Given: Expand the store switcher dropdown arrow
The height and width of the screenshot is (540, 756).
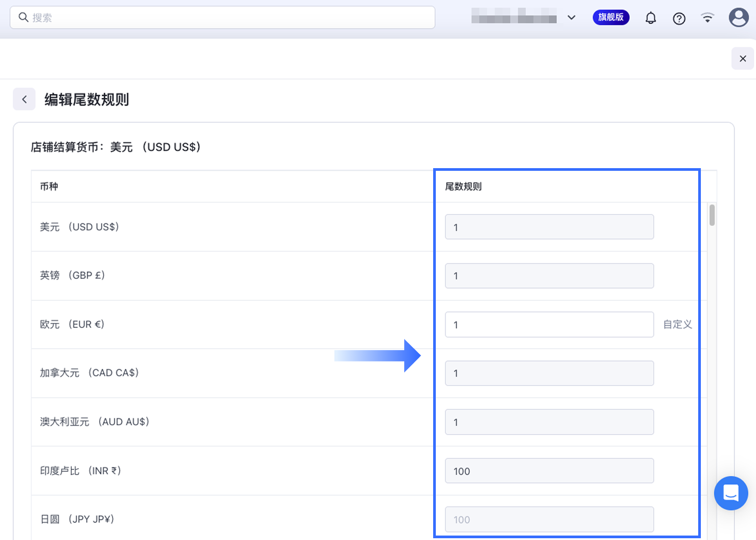Looking at the screenshot, I should click(x=571, y=18).
